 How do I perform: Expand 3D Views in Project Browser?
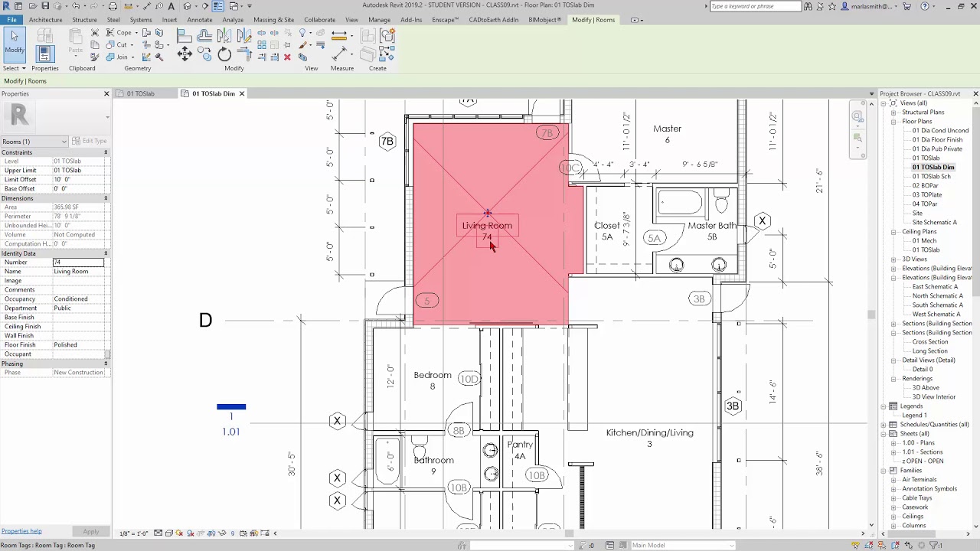[893, 259]
